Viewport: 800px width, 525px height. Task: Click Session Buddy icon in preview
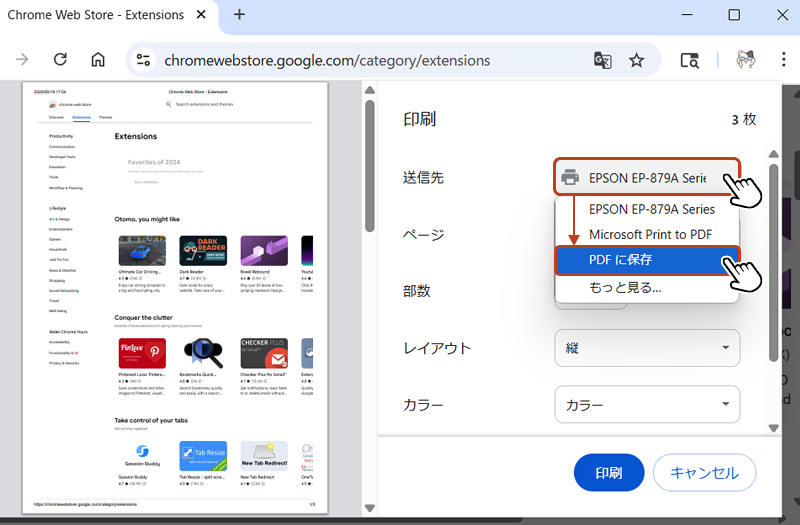142,451
